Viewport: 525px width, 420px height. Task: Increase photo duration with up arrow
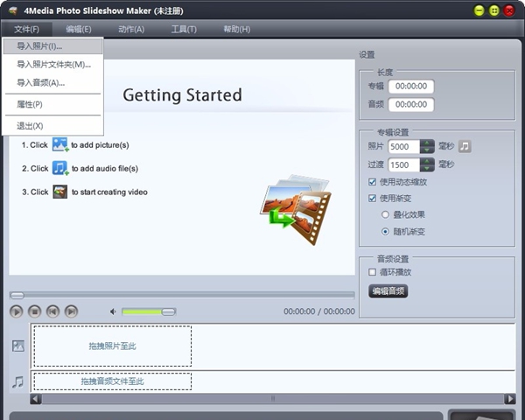pos(427,143)
